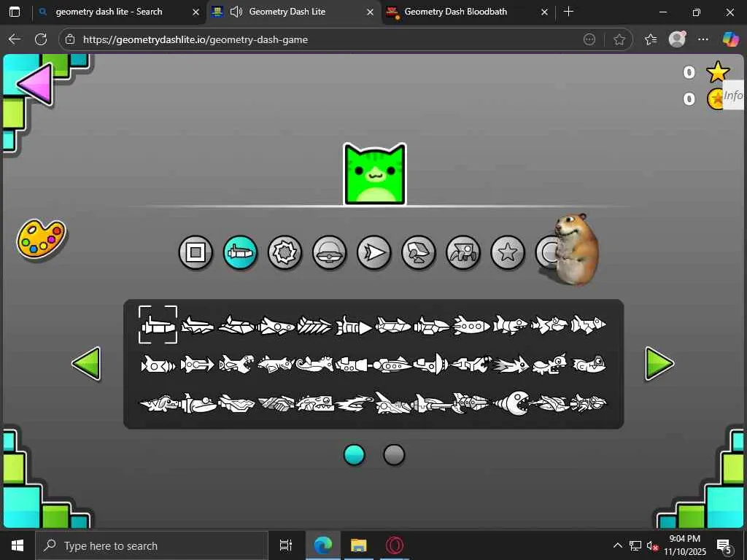Image resolution: width=747 pixels, height=560 pixels.
Task: Click the taskbar search box
Action: (152, 545)
